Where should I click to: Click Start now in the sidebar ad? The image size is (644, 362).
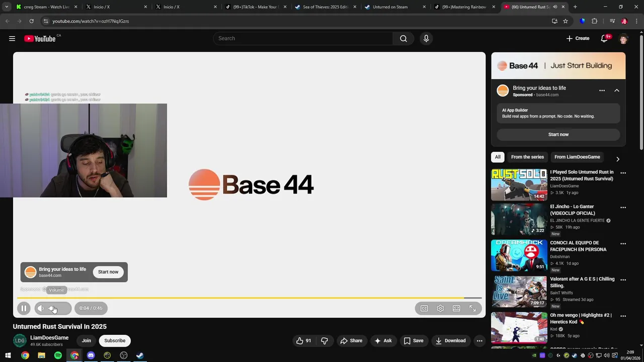tap(558, 135)
